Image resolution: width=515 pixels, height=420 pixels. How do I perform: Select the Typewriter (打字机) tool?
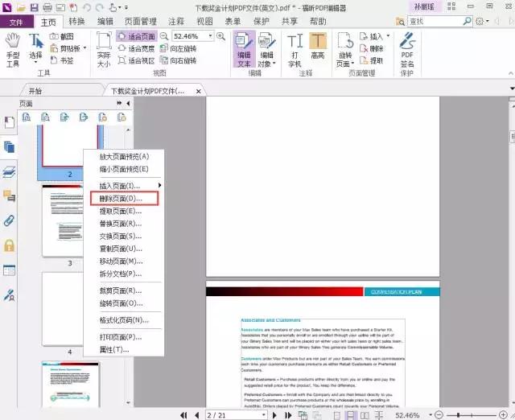pyautogui.click(x=295, y=50)
